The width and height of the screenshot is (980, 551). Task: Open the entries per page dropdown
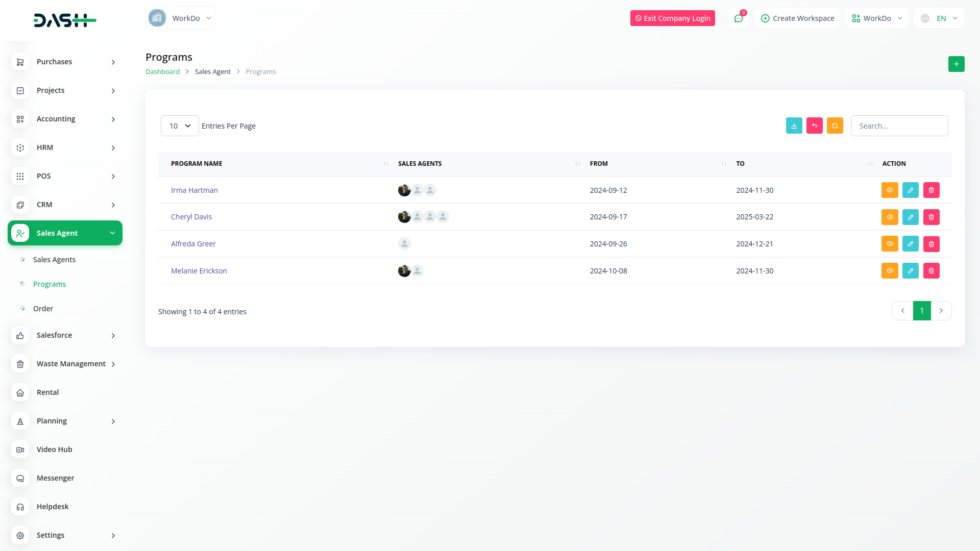[180, 126]
